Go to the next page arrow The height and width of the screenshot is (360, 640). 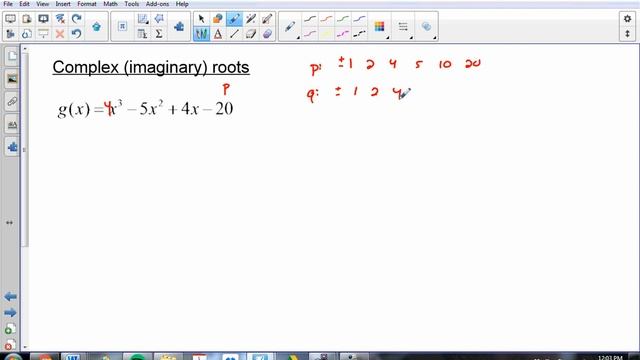pos(10,313)
